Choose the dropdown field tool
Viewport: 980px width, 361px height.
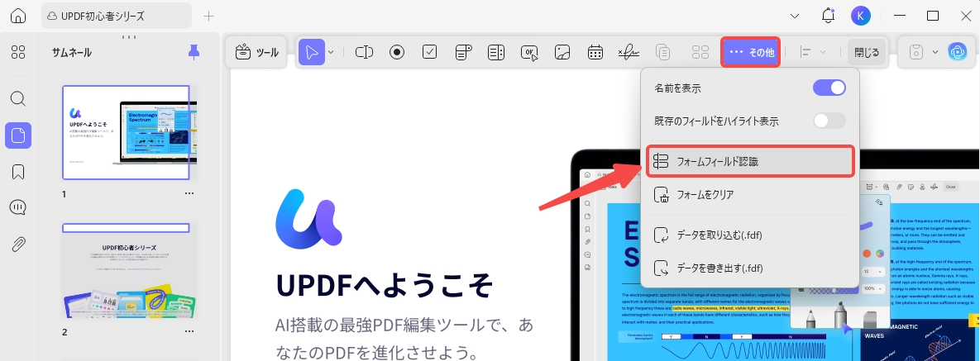[463, 53]
